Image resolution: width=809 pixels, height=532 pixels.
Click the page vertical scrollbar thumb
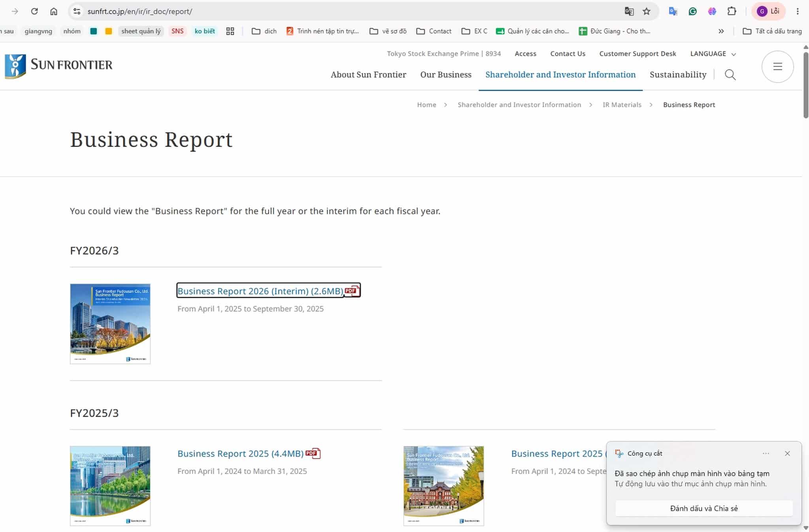pyautogui.click(x=806, y=85)
